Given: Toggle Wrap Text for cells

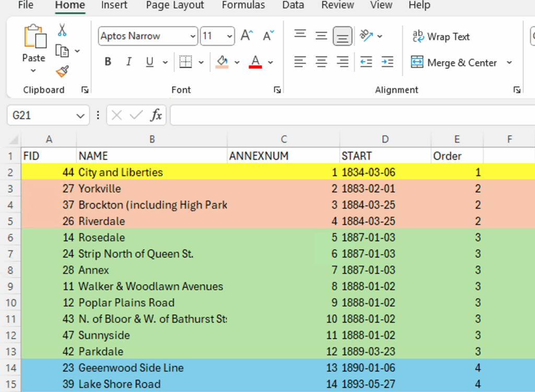Looking at the screenshot, I should pyautogui.click(x=441, y=37).
